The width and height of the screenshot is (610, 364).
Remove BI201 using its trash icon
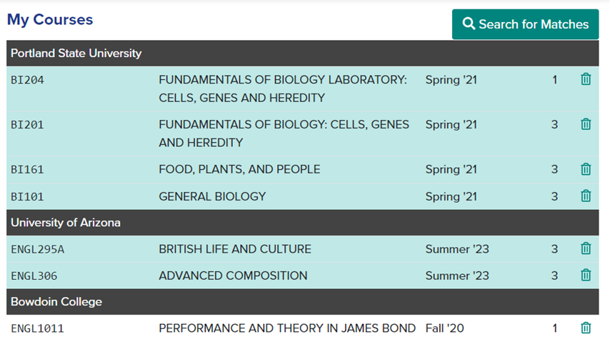[586, 124]
